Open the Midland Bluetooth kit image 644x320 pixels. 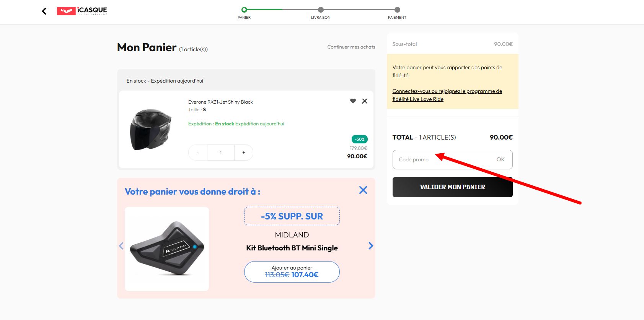tap(167, 249)
